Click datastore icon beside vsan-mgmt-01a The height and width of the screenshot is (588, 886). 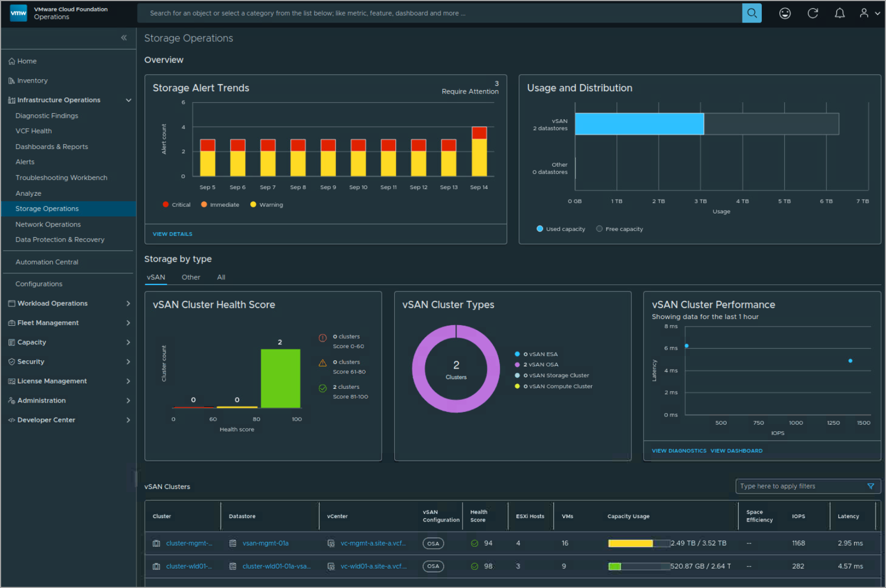(x=233, y=543)
